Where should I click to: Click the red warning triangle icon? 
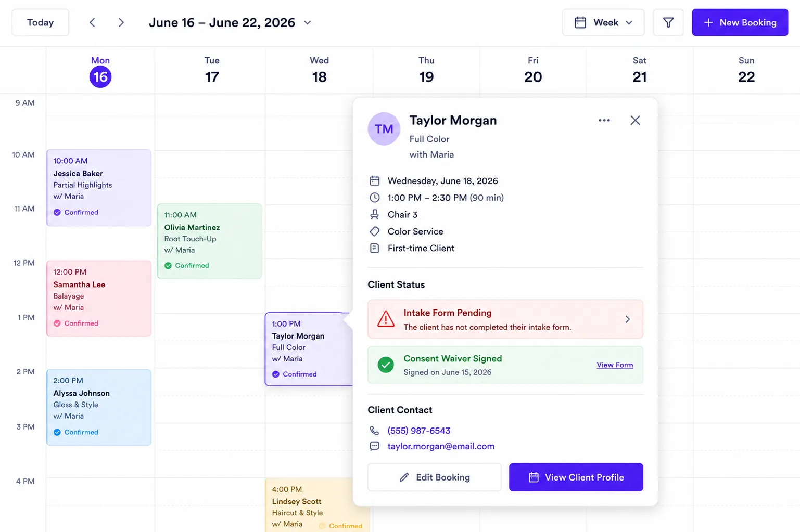coord(386,319)
